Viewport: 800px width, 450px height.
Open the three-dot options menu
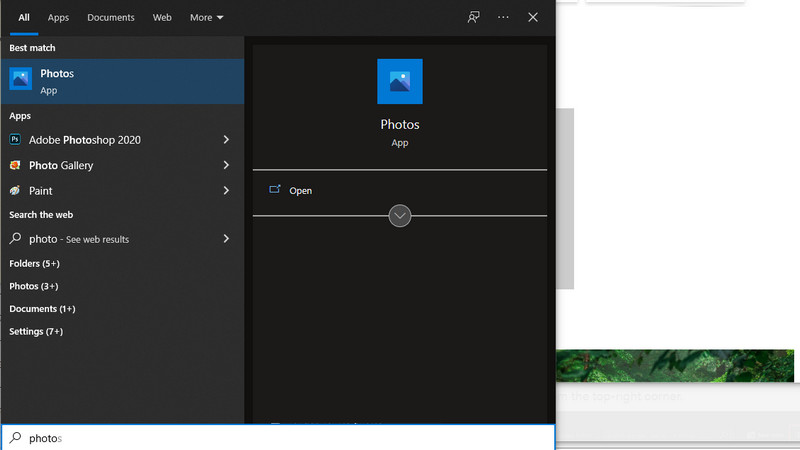pyautogui.click(x=503, y=17)
